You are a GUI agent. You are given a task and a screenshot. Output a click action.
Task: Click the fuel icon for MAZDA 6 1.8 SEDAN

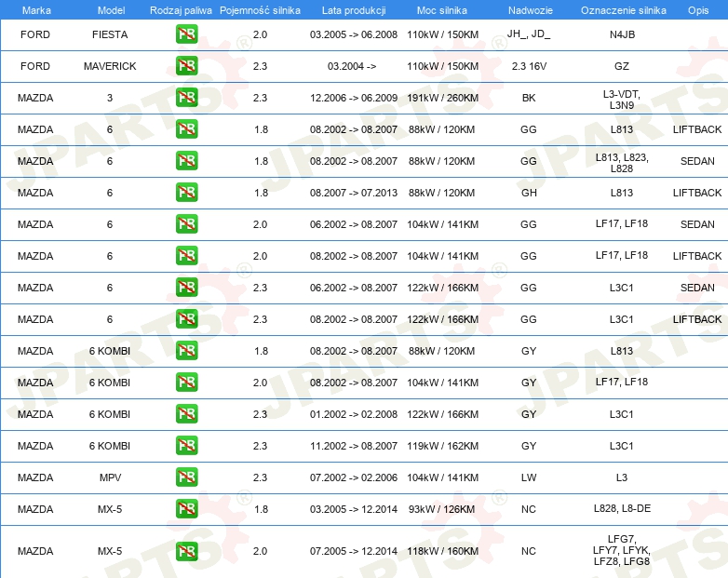tap(186, 161)
